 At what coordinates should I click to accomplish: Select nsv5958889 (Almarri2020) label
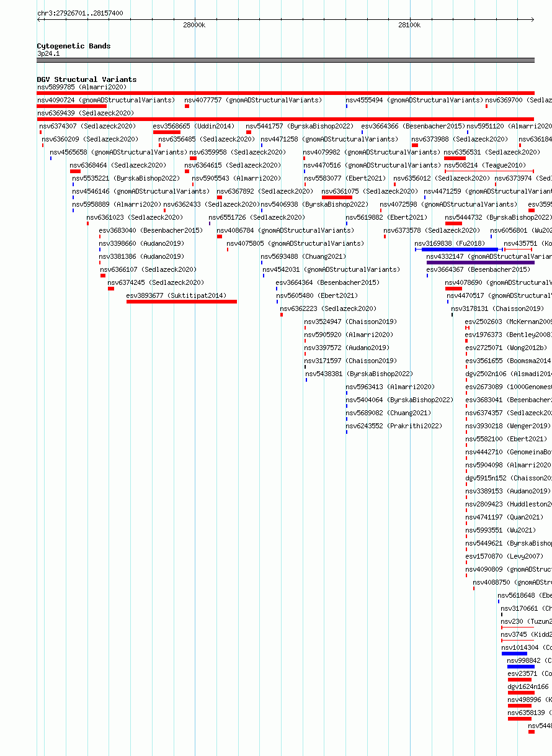117,204
